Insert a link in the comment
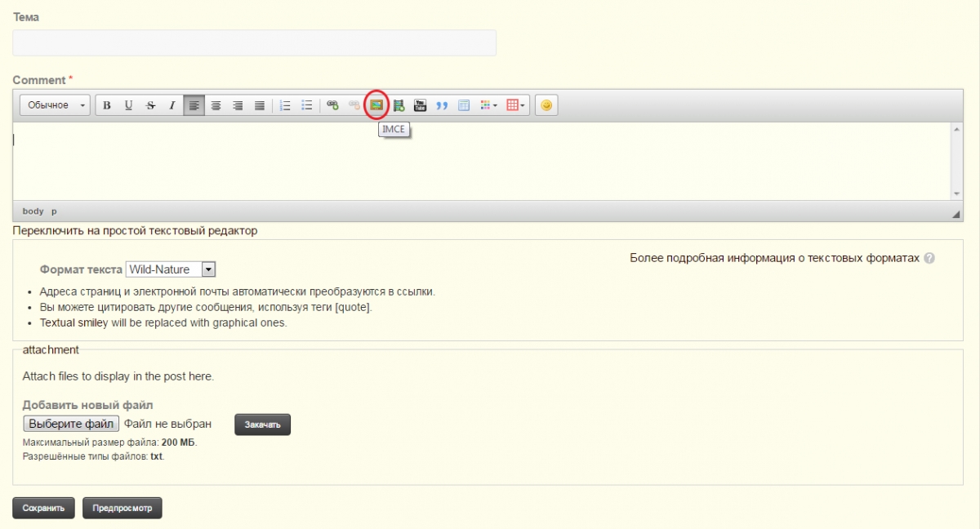The image size is (980, 529). [x=332, y=105]
